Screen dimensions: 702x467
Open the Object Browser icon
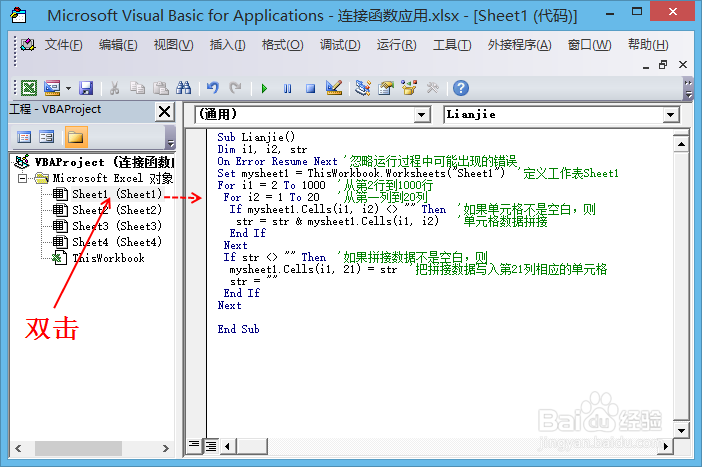(409, 88)
